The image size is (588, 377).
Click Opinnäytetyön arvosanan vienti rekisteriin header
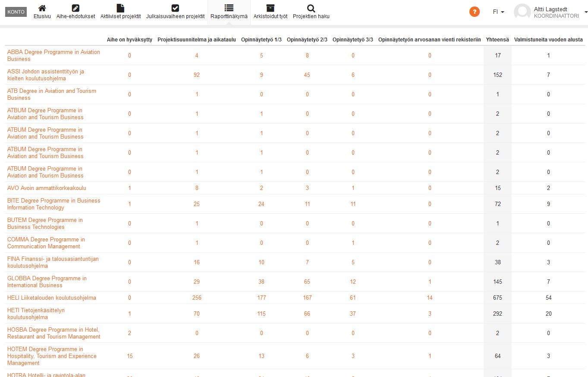pos(430,40)
